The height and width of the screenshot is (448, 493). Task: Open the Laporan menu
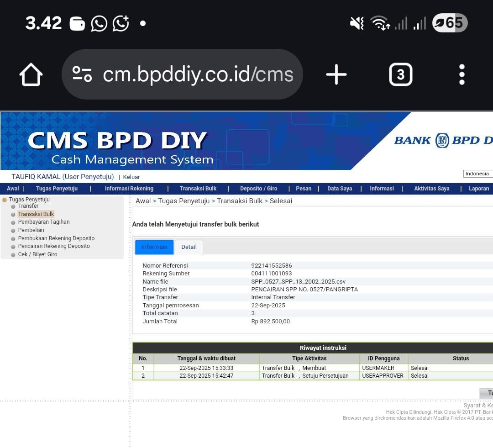(x=479, y=189)
